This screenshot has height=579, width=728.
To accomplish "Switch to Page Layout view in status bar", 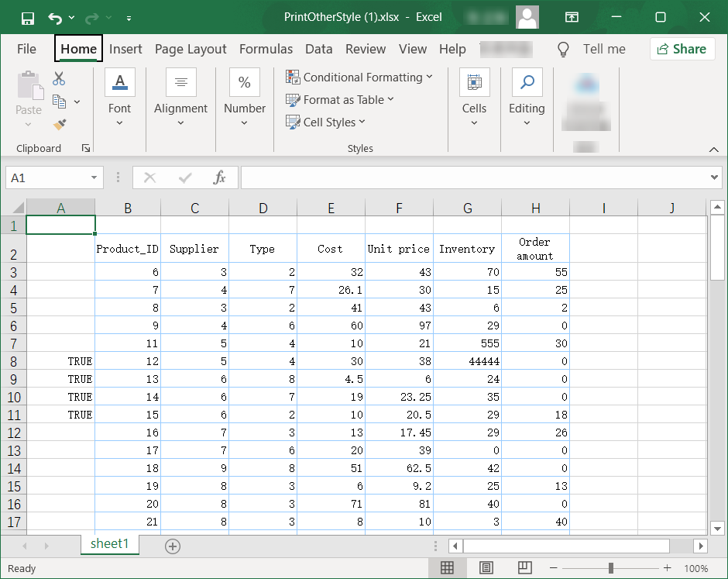I will 486,568.
